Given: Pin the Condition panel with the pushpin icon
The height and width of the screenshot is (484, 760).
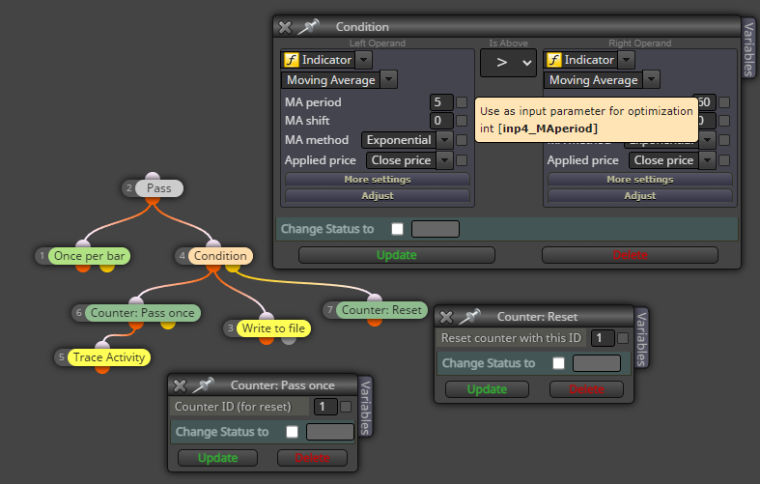Looking at the screenshot, I should pos(308,27).
